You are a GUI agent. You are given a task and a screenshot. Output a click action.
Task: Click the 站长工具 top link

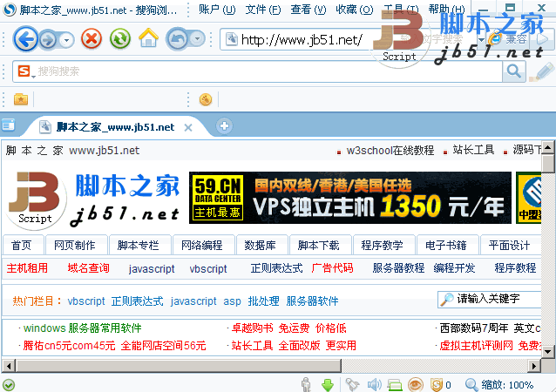(x=473, y=150)
